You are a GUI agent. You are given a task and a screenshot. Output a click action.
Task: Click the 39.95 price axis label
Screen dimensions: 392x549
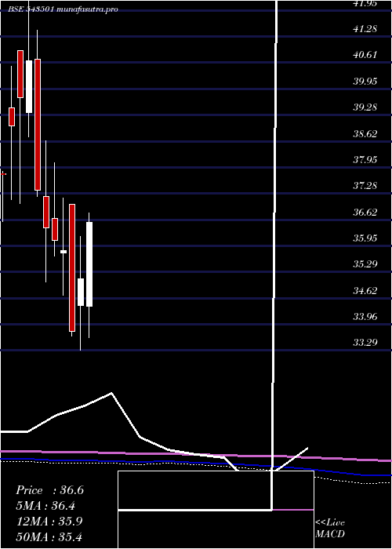click(365, 82)
